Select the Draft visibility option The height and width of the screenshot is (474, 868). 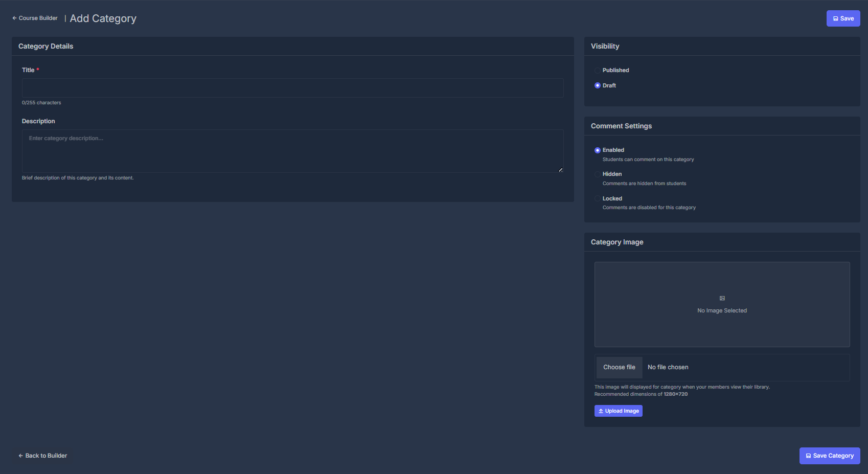tap(597, 85)
